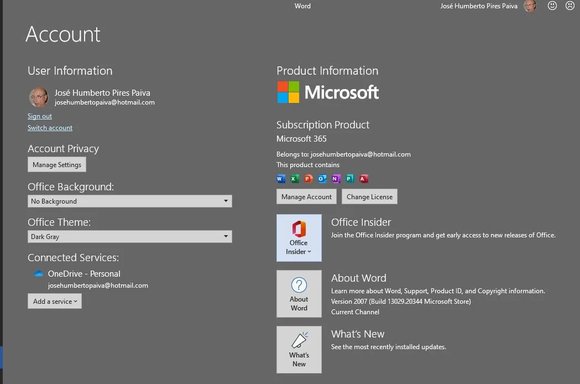Viewport: 580px width, 384px height.
Task: Click the Access app icon
Action: coord(364,179)
